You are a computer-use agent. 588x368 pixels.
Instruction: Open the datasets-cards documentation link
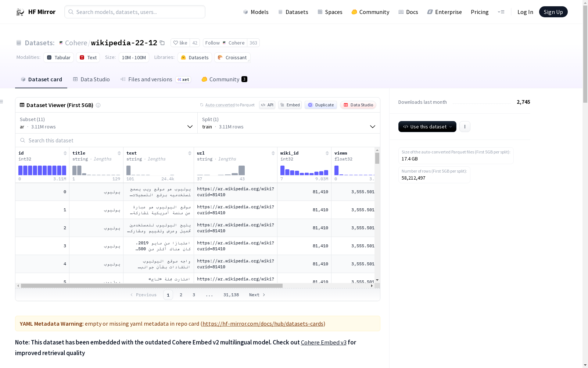(x=263, y=324)
